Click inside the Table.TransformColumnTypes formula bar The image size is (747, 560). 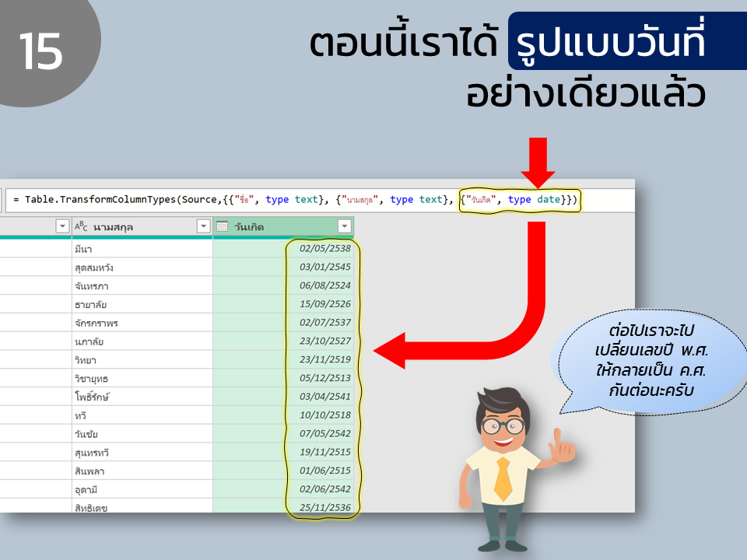(319, 200)
